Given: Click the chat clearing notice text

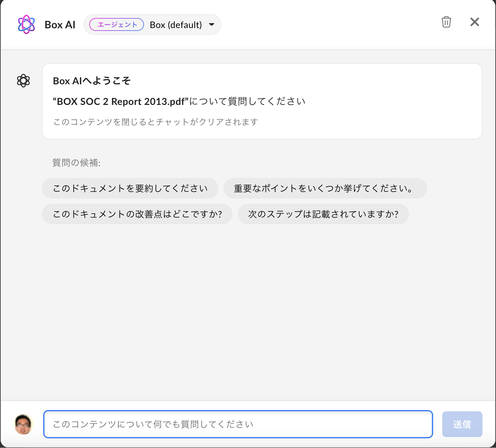Looking at the screenshot, I should [155, 122].
